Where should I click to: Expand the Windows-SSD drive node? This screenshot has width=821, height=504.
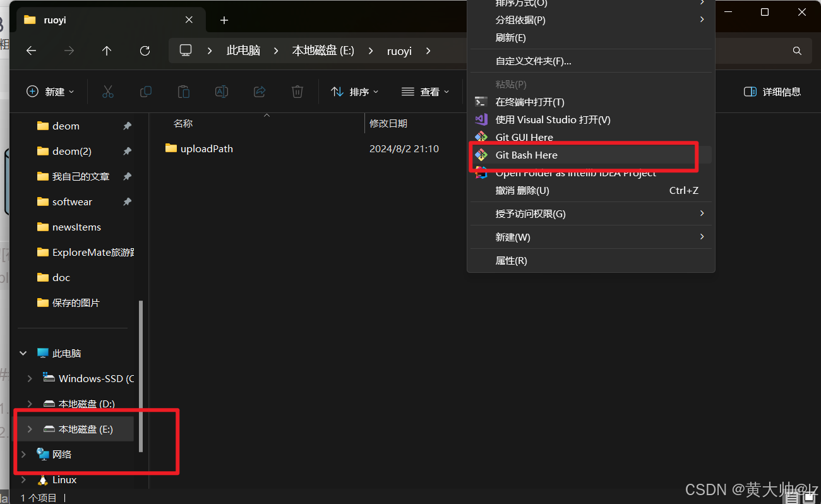click(x=30, y=379)
